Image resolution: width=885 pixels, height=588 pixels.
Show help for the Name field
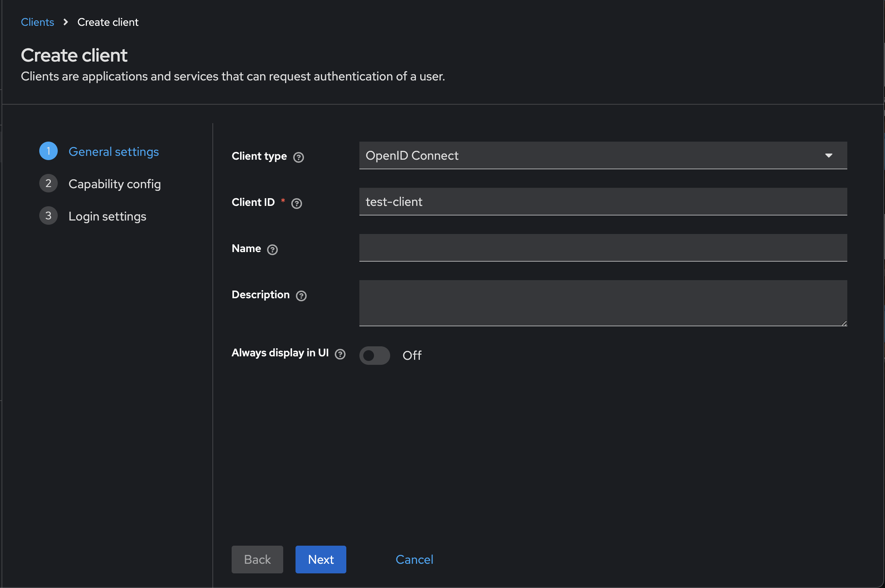tap(272, 250)
